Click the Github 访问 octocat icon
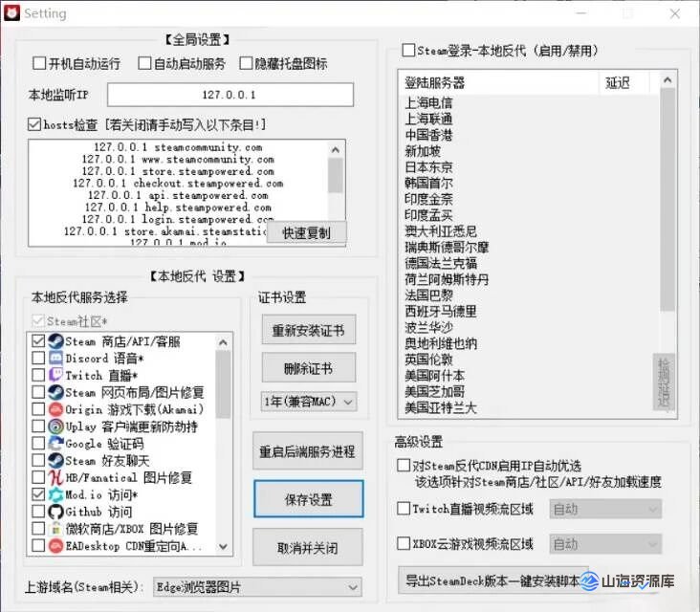The width and height of the screenshot is (700, 612). 55,512
